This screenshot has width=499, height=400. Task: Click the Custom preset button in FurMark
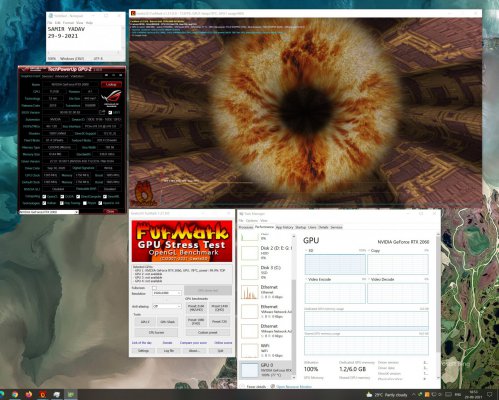[x=207, y=333]
